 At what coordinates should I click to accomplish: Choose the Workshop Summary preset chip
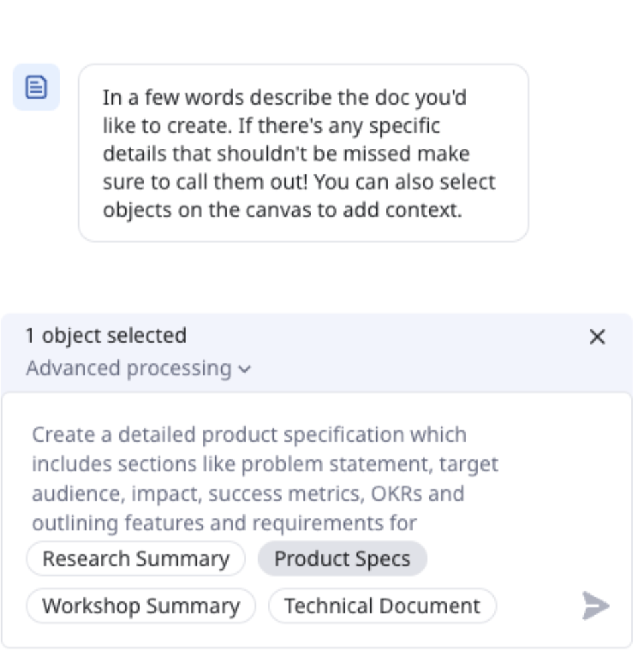(x=140, y=606)
